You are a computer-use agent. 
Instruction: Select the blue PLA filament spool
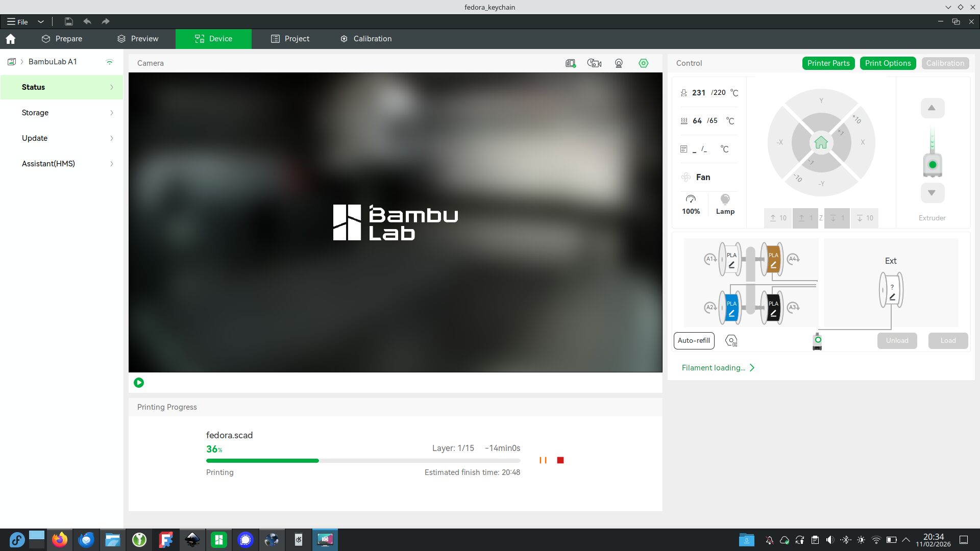pyautogui.click(x=731, y=308)
